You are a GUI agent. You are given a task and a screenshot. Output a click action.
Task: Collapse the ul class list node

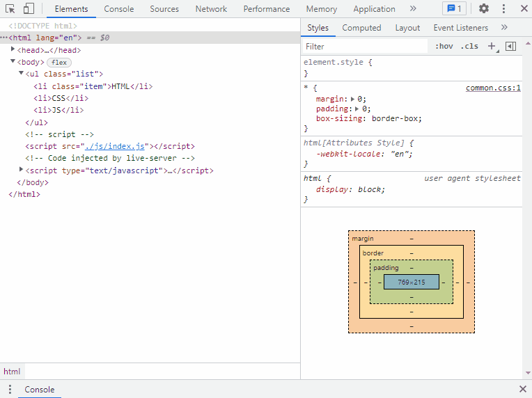coord(21,73)
